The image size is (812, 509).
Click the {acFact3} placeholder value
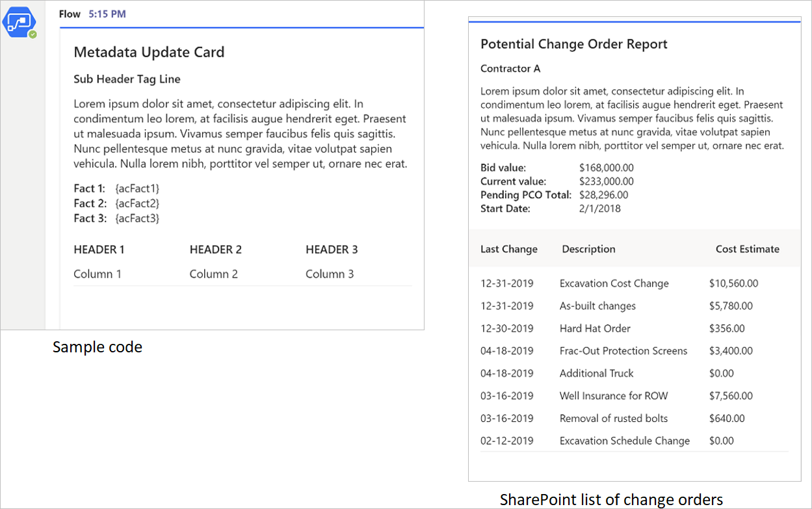137,218
